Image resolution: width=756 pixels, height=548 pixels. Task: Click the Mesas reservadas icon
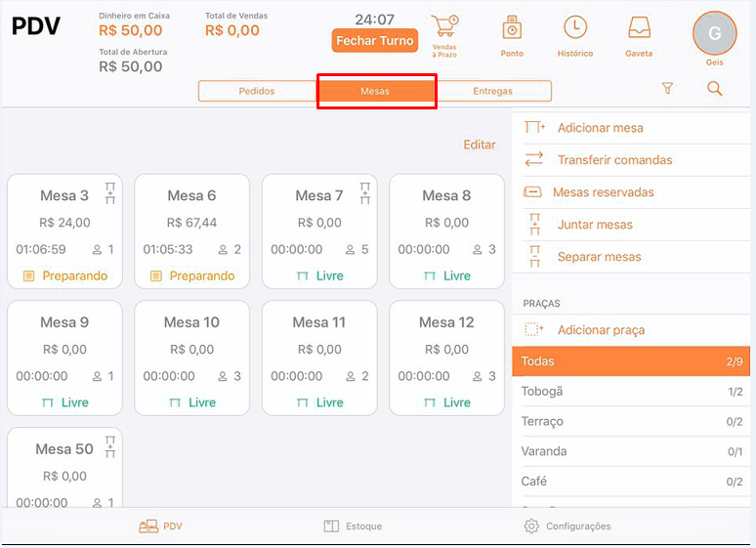point(532,192)
